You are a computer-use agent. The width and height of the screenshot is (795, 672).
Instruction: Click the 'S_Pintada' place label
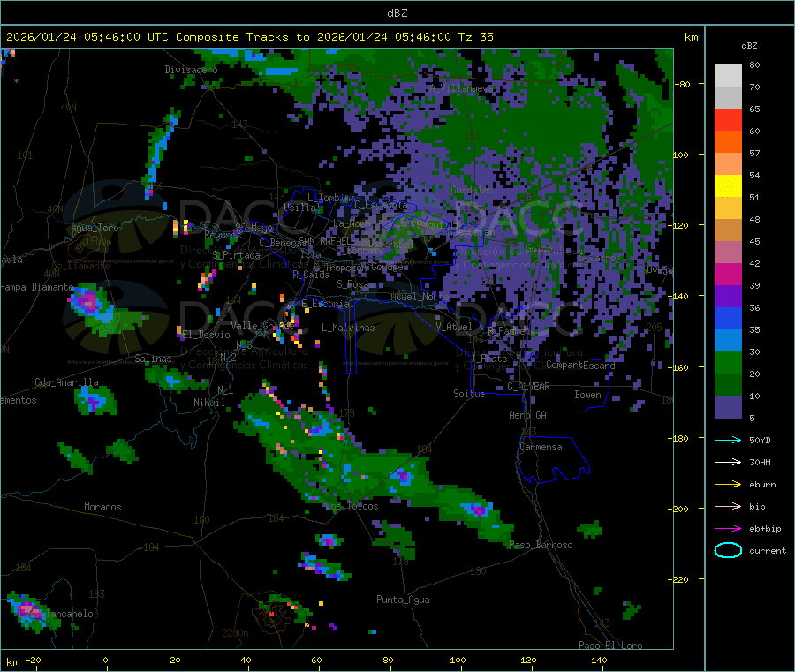pyautogui.click(x=236, y=255)
